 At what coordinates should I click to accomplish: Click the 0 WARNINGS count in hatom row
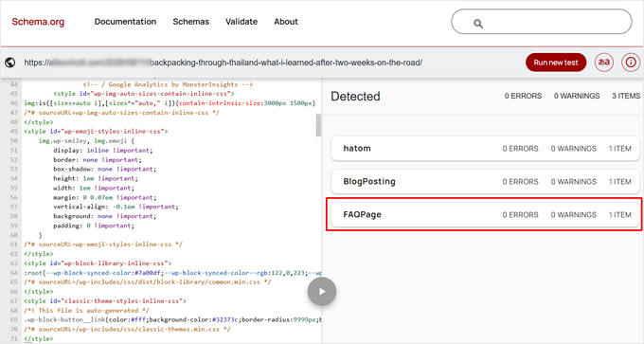(573, 149)
